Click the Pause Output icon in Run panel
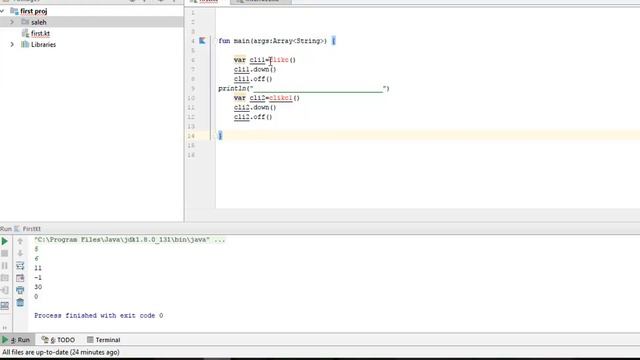The width and height of the screenshot is (640, 360). [4, 266]
